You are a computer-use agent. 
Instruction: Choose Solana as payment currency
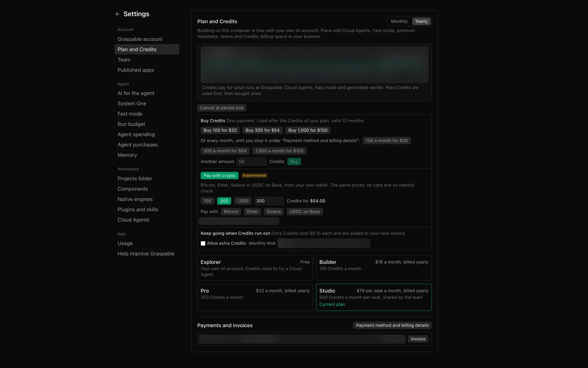[x=274, y=212]
